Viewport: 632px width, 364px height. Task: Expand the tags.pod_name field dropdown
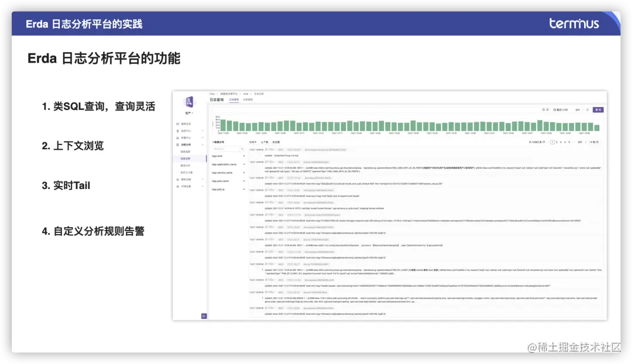click(244, 181)
